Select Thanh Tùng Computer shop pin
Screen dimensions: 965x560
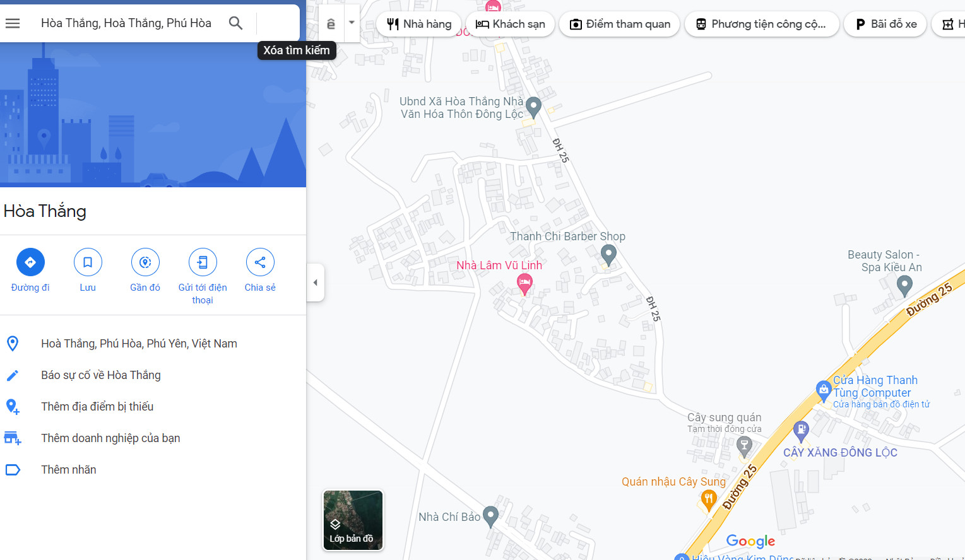click(x=824, y=391)
